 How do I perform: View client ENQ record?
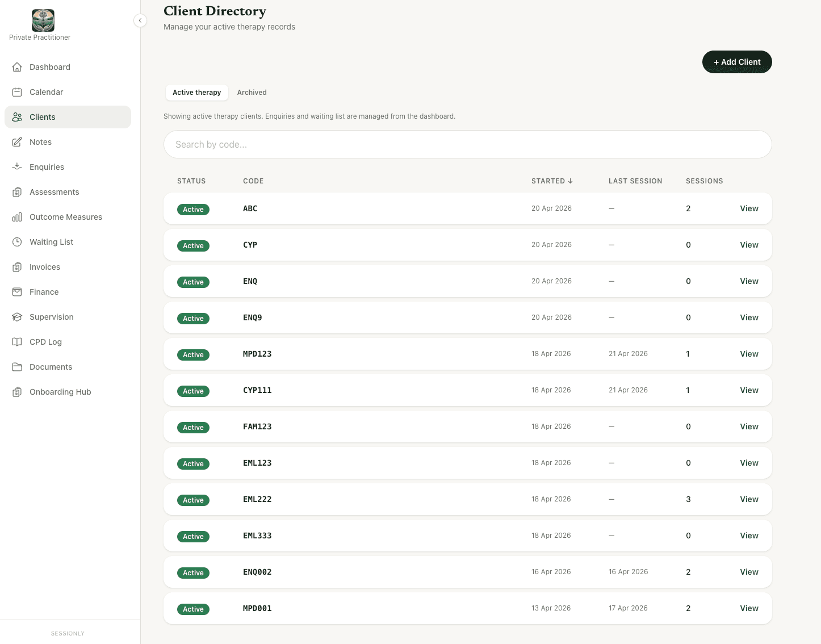[749, 281]
